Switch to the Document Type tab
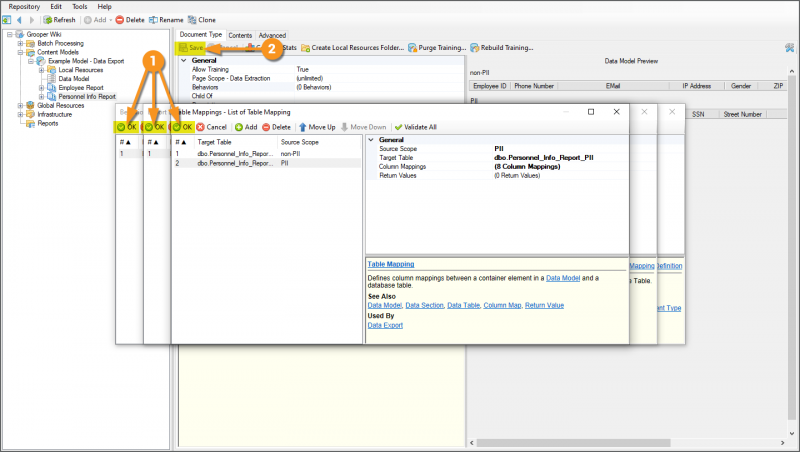This screenshot has height=452, width=800. (201, 35)
